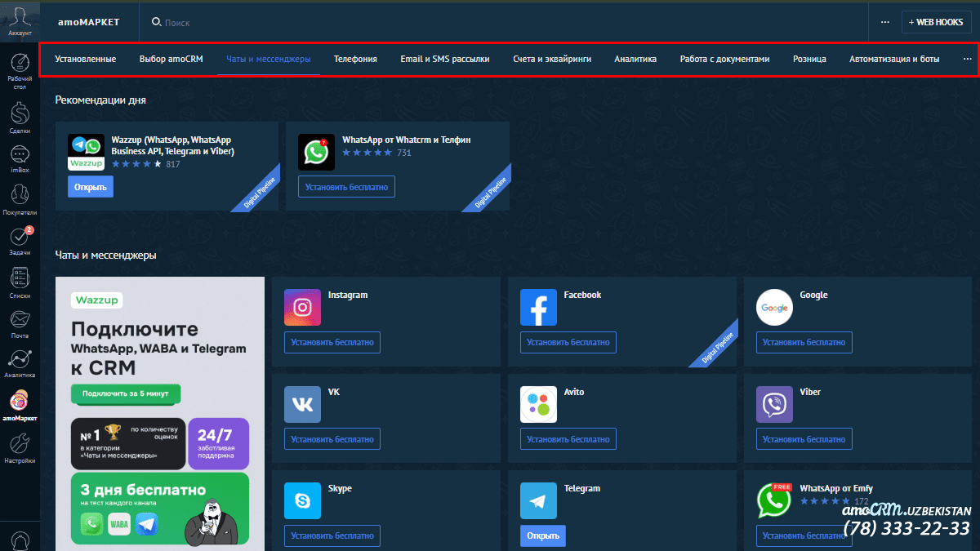Click the "Wazzup (WhatsApp, WhatsApp Business API" title

click(172, 145)
